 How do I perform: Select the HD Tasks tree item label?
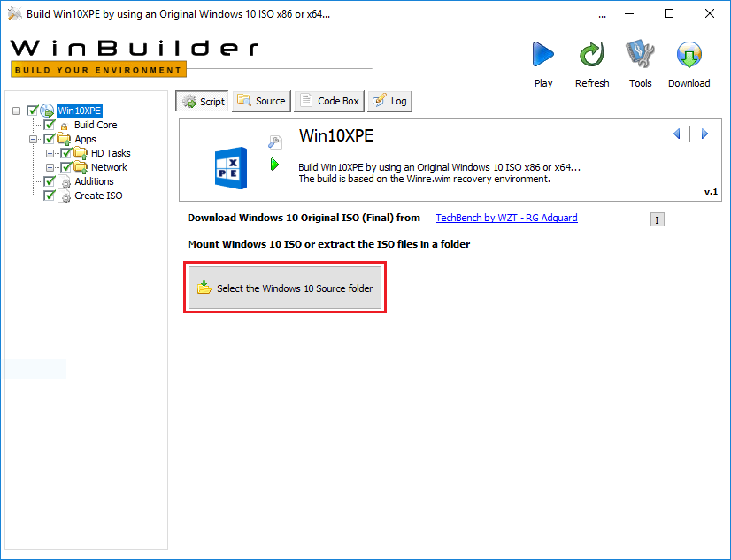pos(111,153)
